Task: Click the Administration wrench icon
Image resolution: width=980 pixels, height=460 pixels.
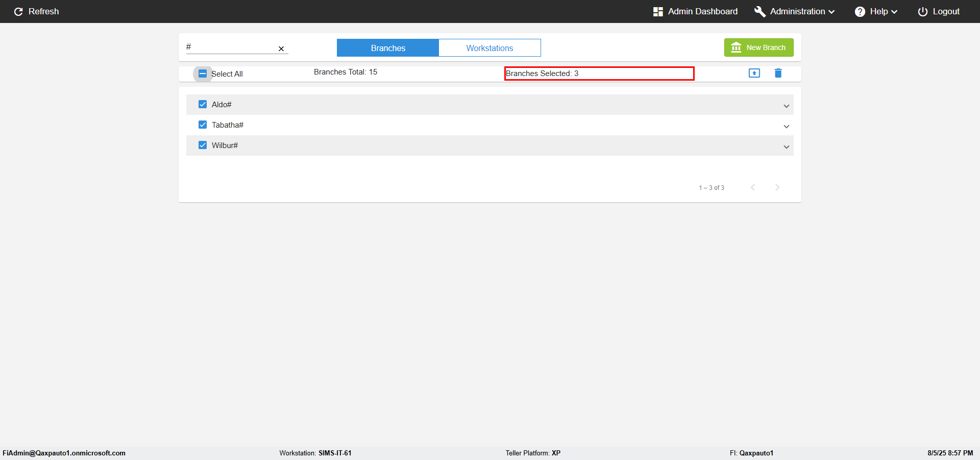Action: tap(760, 11)
